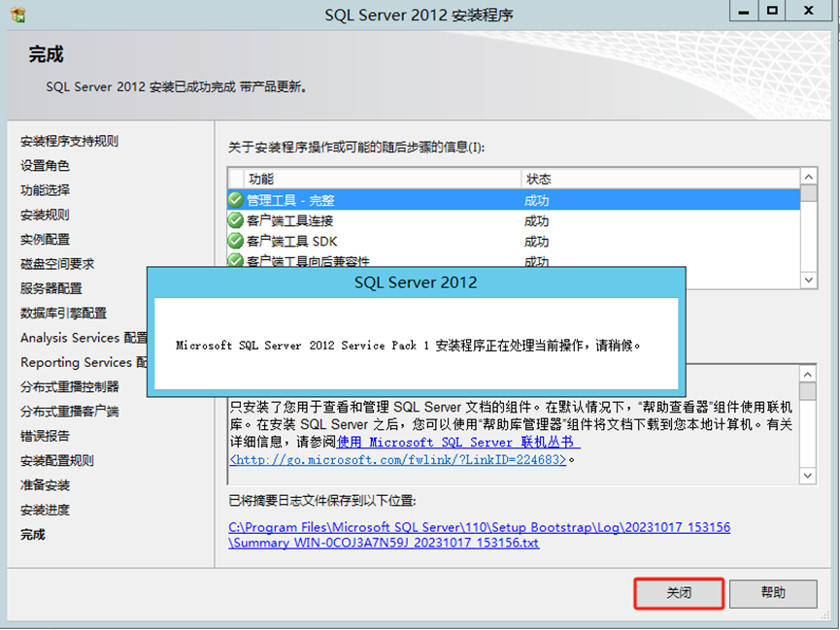Select 服务器配置 step in sidebar

pos(51,288)
